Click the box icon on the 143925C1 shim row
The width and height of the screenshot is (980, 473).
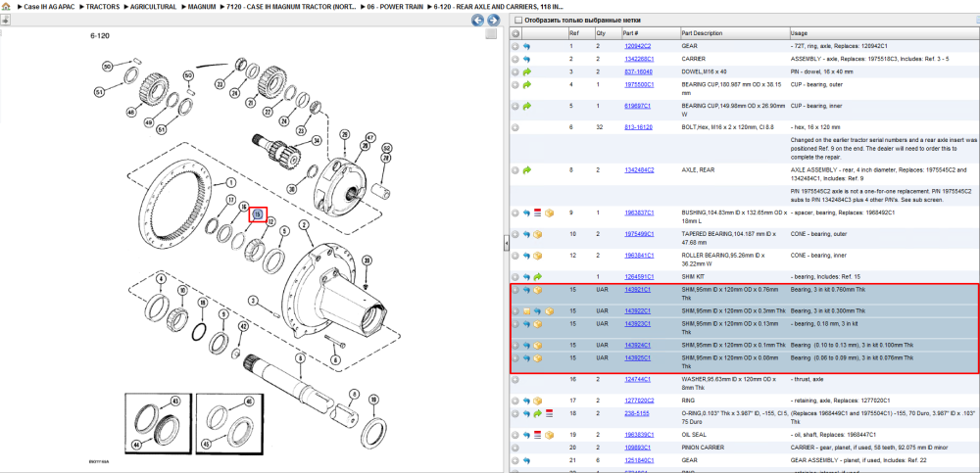pos(537,358)
